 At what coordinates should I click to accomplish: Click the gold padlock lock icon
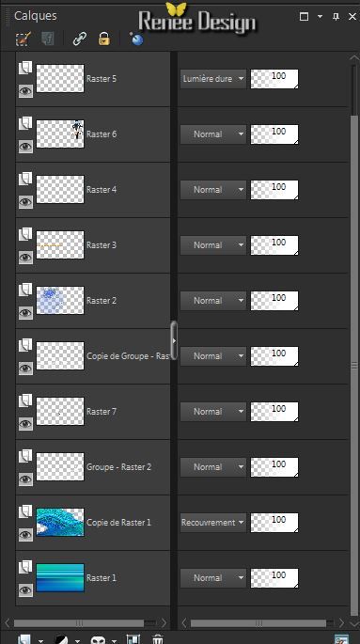(x=104, y=39)
